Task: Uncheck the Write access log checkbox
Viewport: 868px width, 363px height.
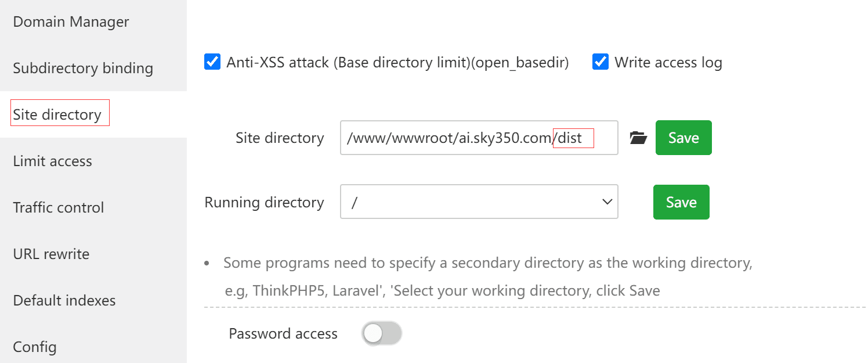Action: (600, 62)
